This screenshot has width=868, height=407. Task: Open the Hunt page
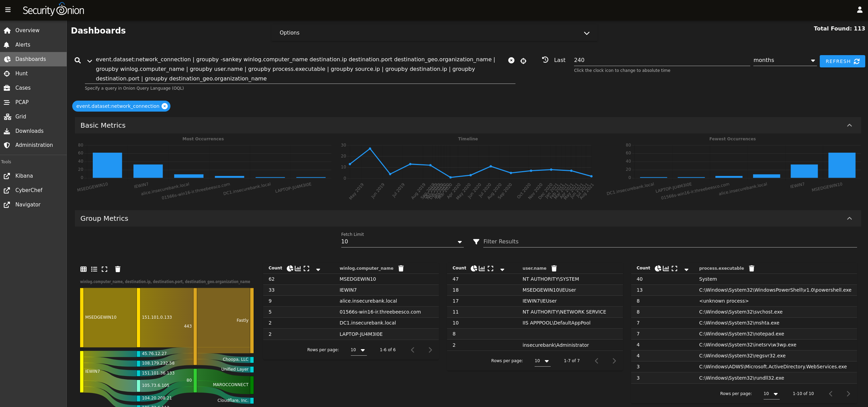pyautogui.click(x=21, y=73)
